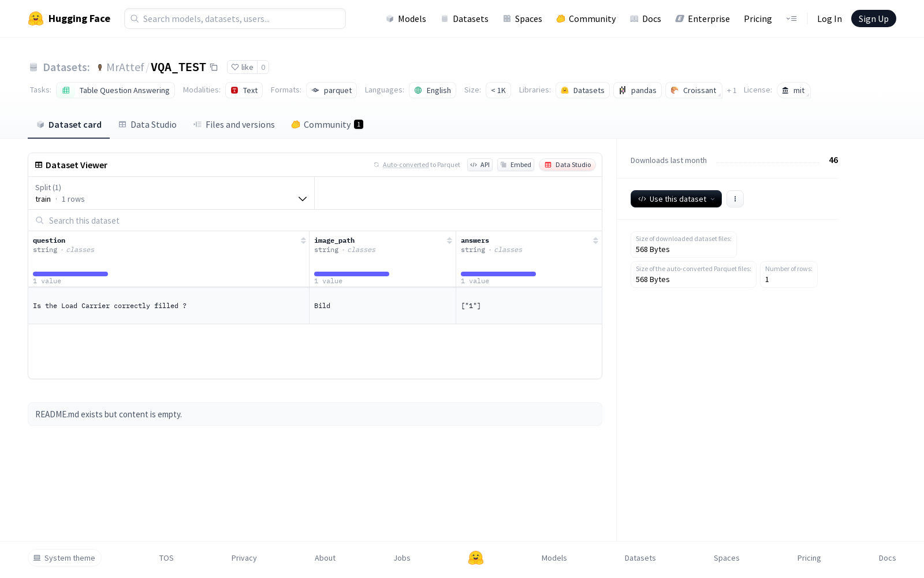Click the English language tag
This screenshot has width=924, height=578.
(433, 90)
